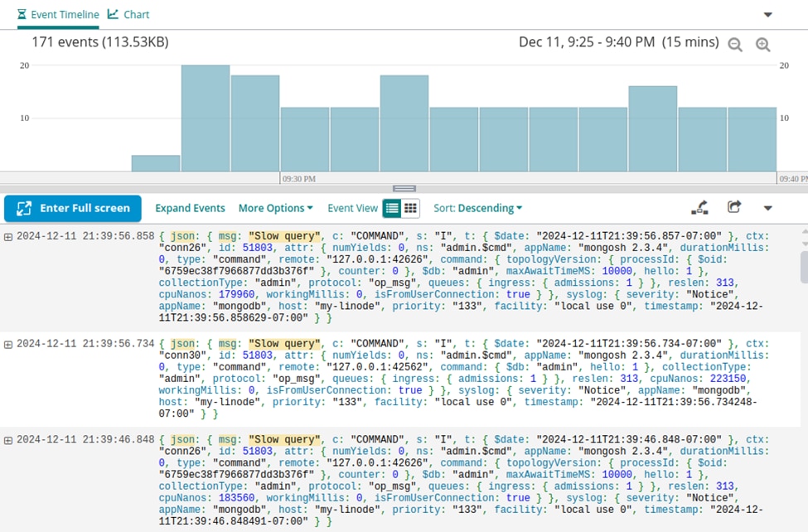Viewport: 808px width, 532px height.
Task: Open the toolbar overflow caret menu
Action: point(767,208)
